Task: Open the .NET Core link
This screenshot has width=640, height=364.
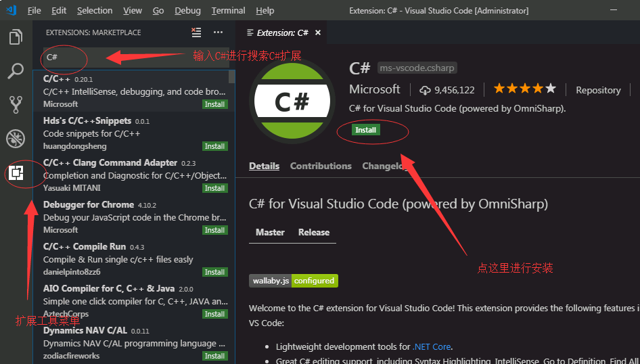Action: pyautogui.click(x=432, y=347)
